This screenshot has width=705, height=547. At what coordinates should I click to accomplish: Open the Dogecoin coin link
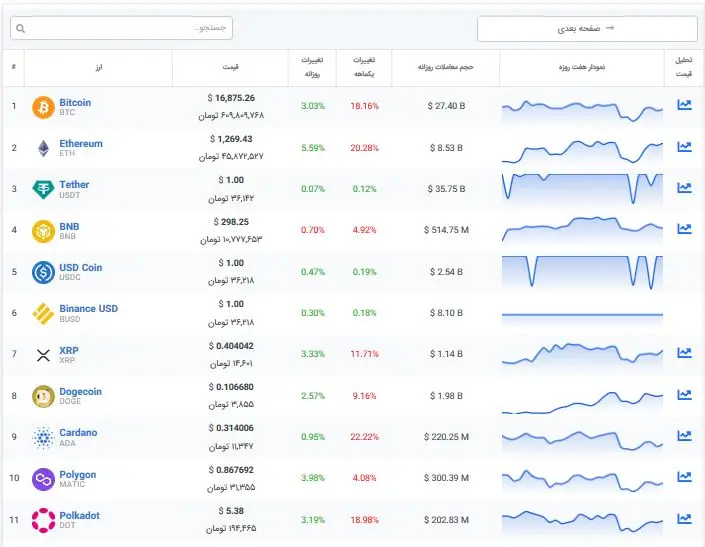point(80,391)
